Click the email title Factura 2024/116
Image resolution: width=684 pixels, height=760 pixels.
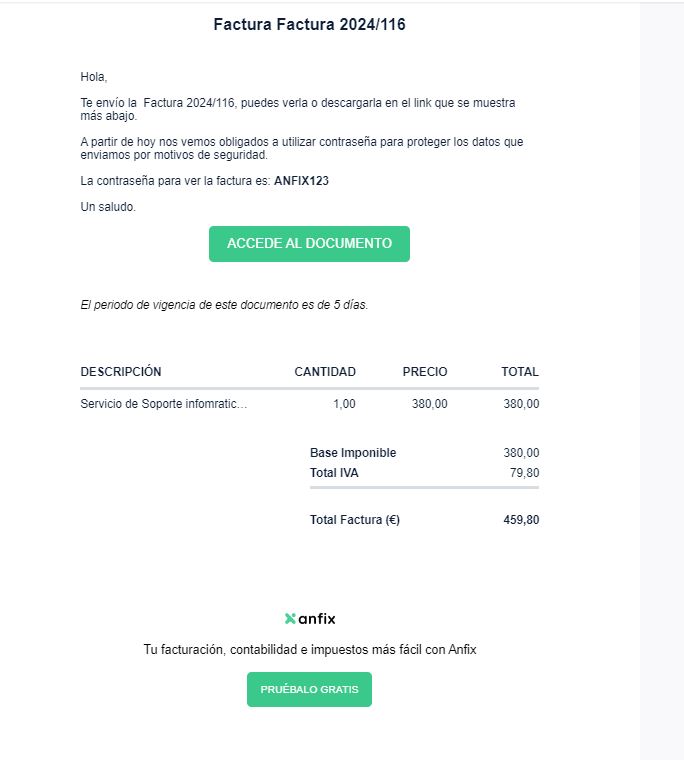coord(309,25)
